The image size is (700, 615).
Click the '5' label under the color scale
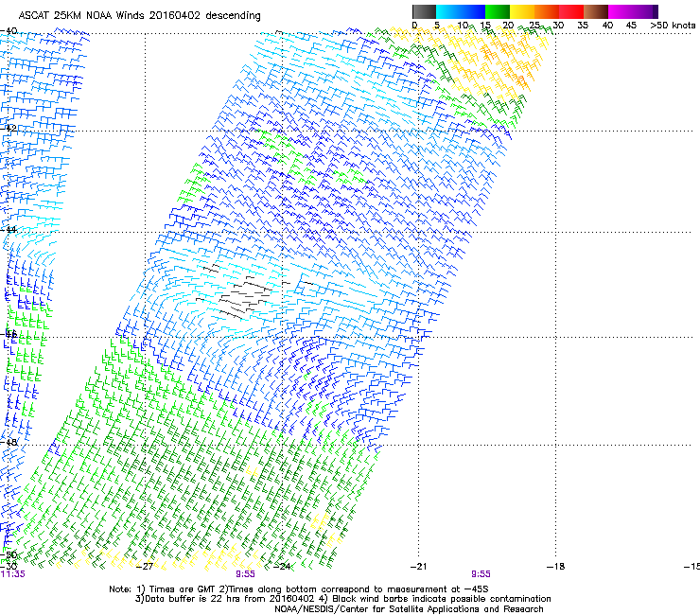[x=437, y=26]
